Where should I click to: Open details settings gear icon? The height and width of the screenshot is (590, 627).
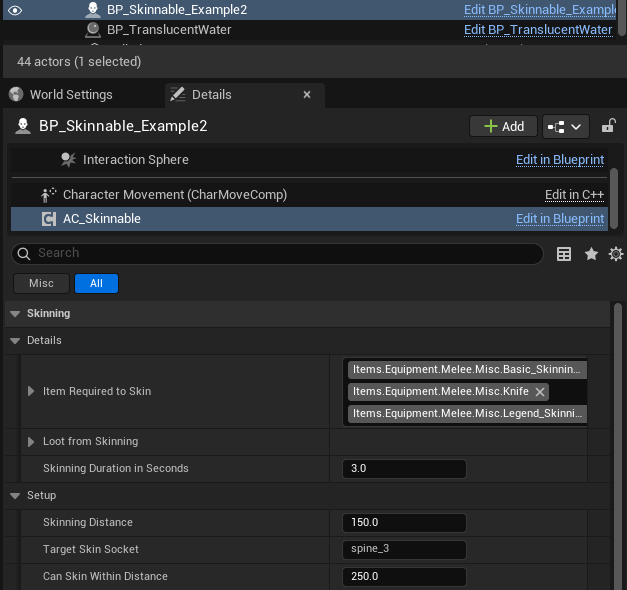pyautogui.click(x=615, y=254)
